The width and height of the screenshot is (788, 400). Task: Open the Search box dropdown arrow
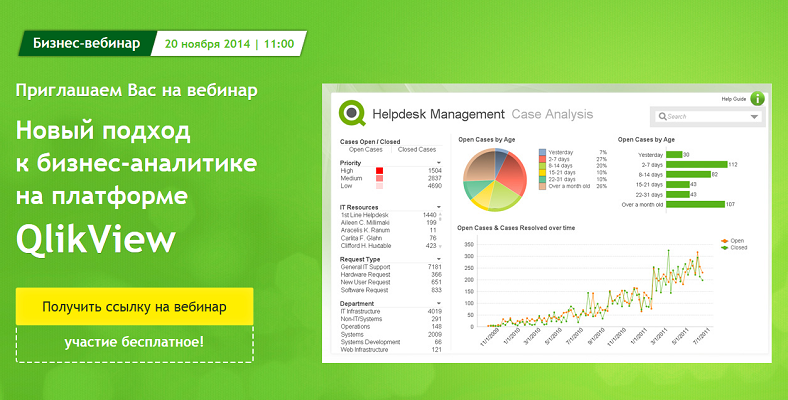point(754,117)
